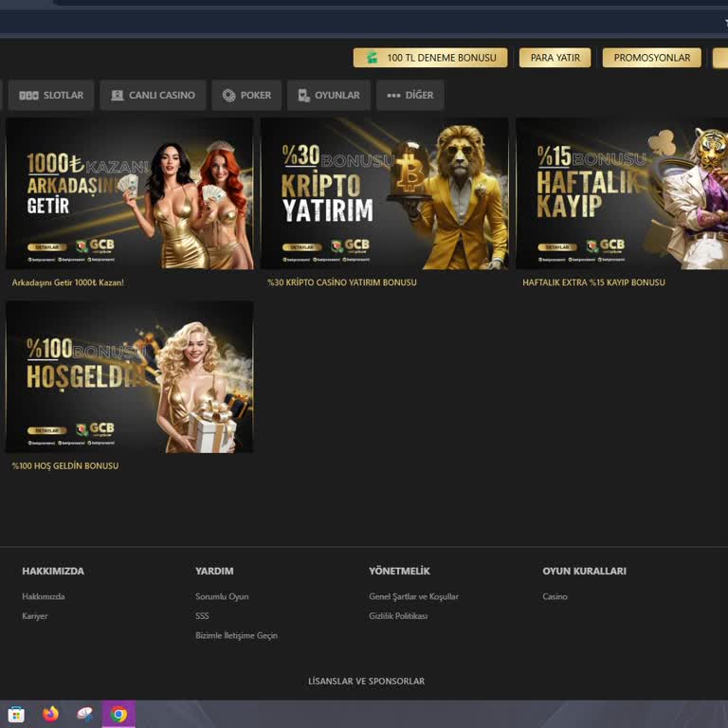Open Genel Şartlar ve Koşullar link
This screenshot has width=728, height=728.
(x=413, y=596)
